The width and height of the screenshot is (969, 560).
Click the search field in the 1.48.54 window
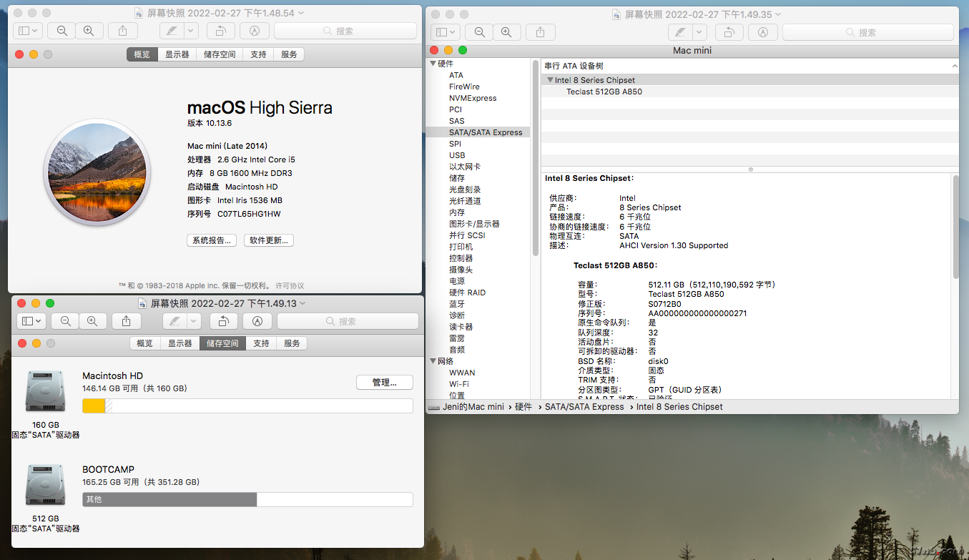[345, 31]
